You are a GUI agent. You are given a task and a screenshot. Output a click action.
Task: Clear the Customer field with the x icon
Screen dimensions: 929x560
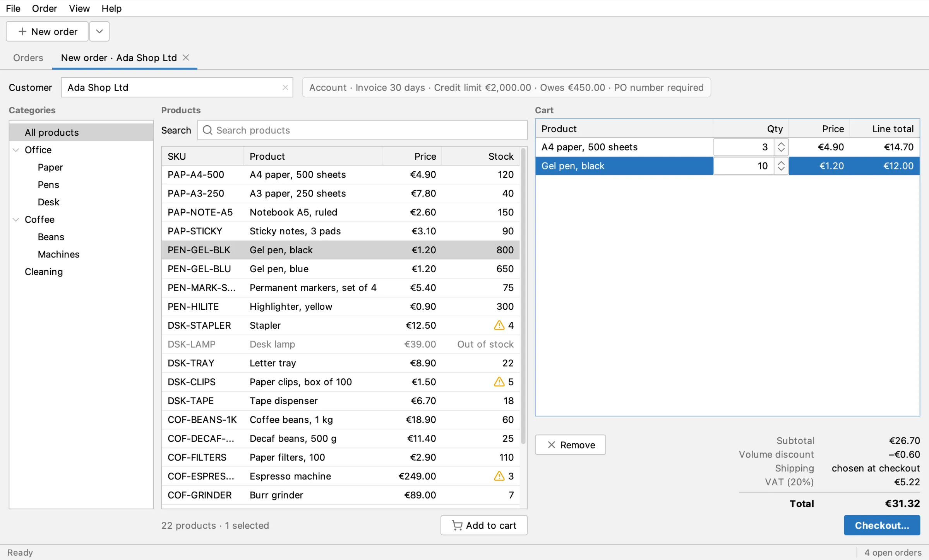pos(285,87)
